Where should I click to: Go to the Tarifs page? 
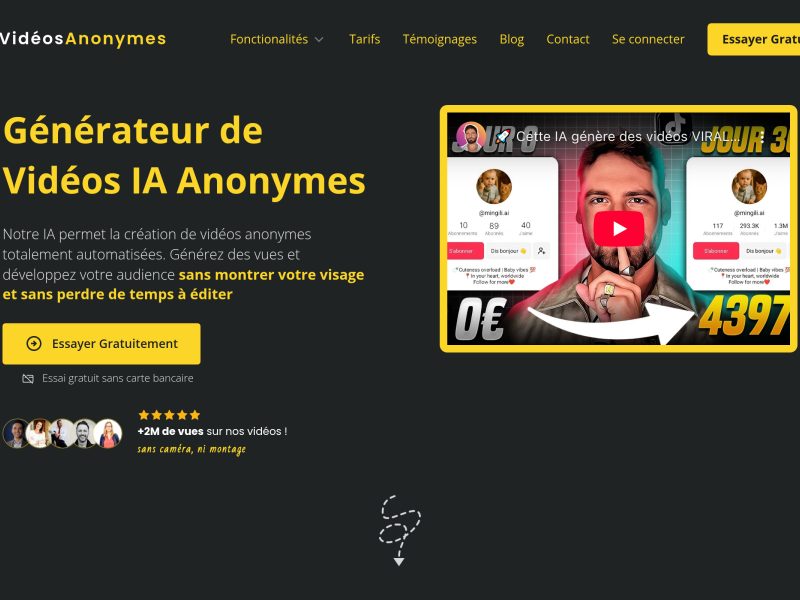(364, 39)
